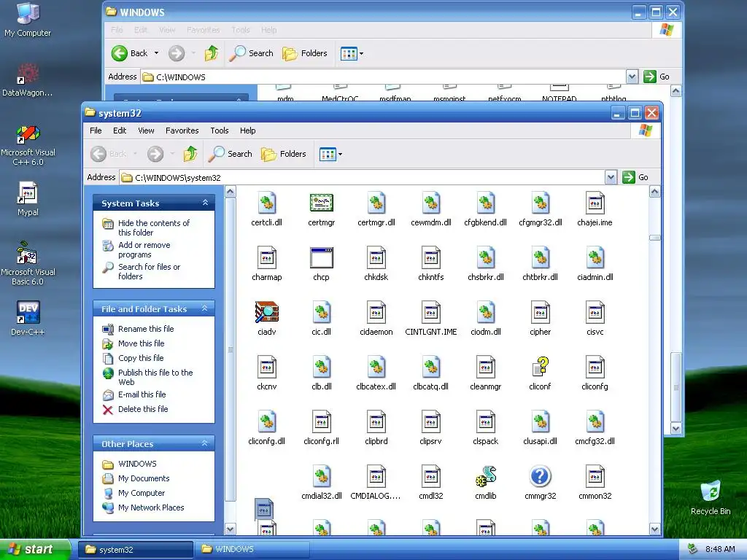This screenshot has height=560, width=747.
Task: Select the cmmgr32 question mark icon
Action: [541, 477]
